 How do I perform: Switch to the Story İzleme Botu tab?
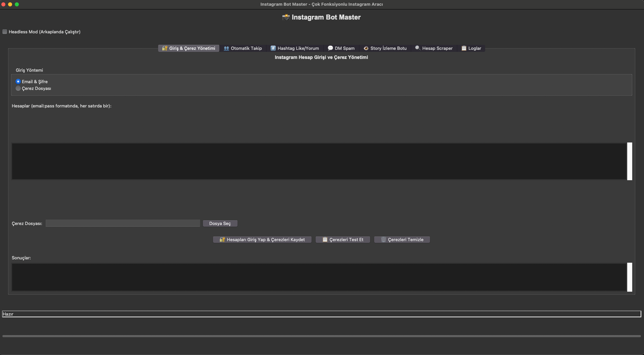pyautogui.click(x=385, y=48)
